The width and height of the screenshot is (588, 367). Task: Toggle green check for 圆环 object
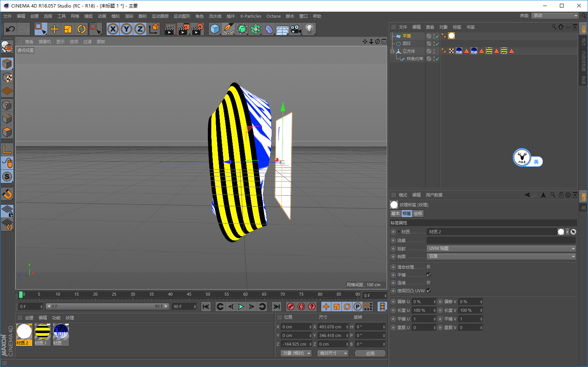(x=438, y=44)
